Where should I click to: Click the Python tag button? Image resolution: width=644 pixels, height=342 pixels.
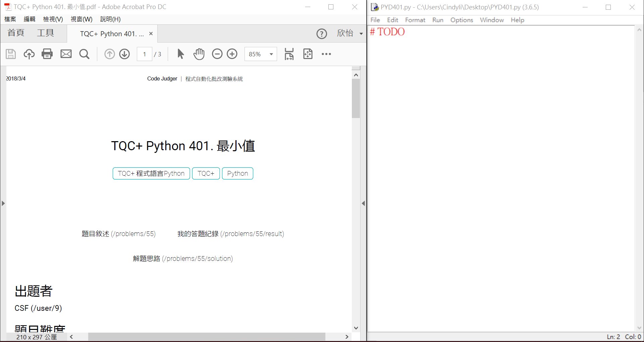pos(237,173)
